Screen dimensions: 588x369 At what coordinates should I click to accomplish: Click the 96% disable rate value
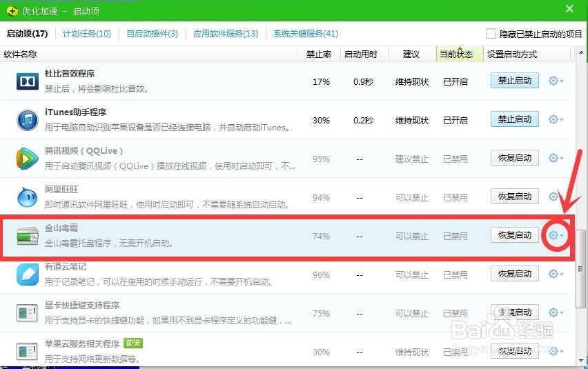click(x=321, y=275)
